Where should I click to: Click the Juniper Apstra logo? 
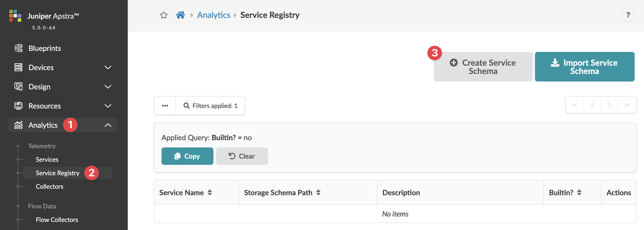point(15,16)
